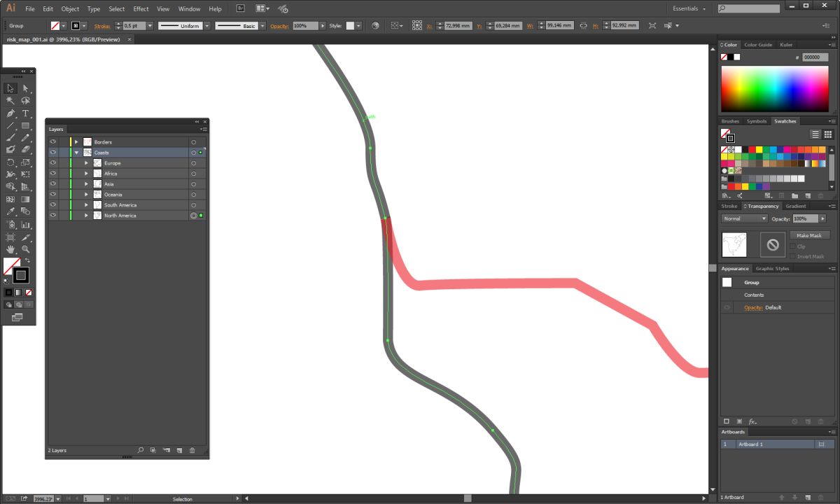Select the Pencil tool

tap(26, 138)
